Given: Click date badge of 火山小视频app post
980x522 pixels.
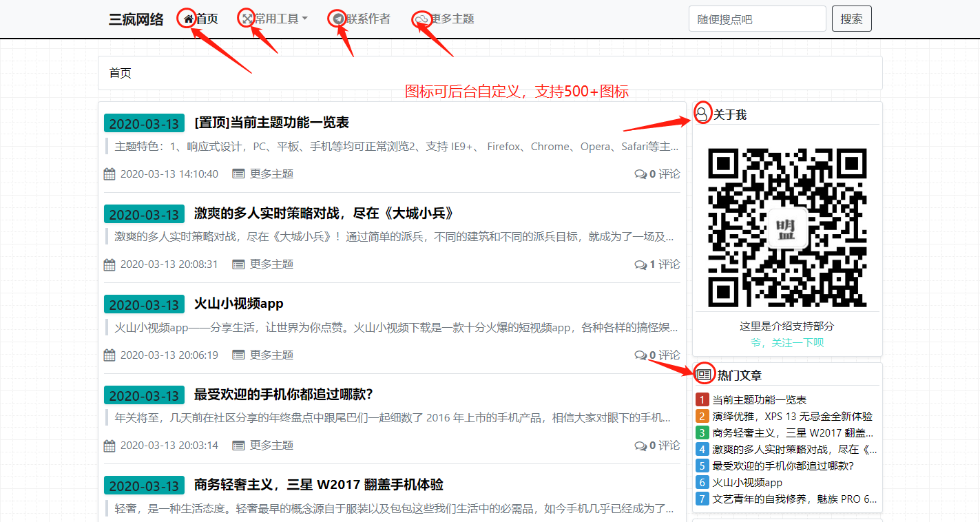Looking at the screenshot, I should 145,305.
